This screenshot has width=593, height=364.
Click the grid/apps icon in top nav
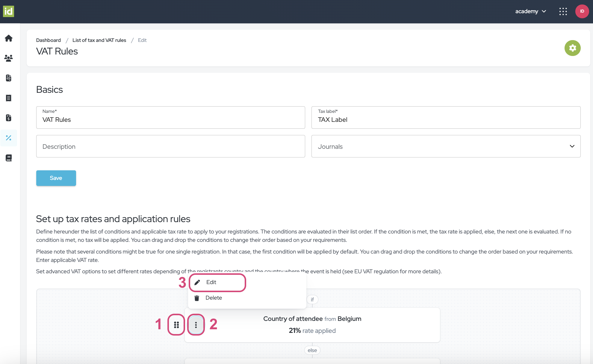click(563, 11)
